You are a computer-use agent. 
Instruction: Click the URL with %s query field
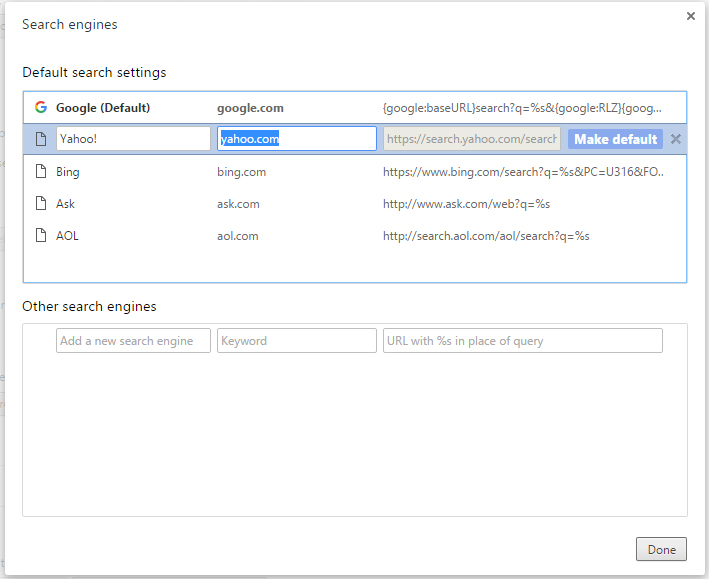point(523,341)
